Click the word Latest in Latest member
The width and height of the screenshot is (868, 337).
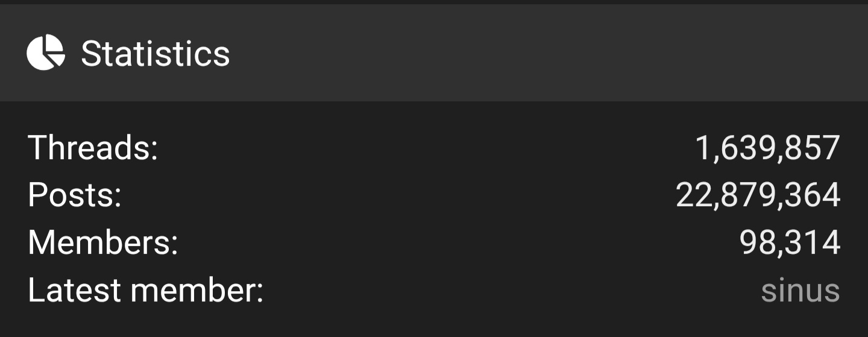pyautogui.click(x=74, y=291)
